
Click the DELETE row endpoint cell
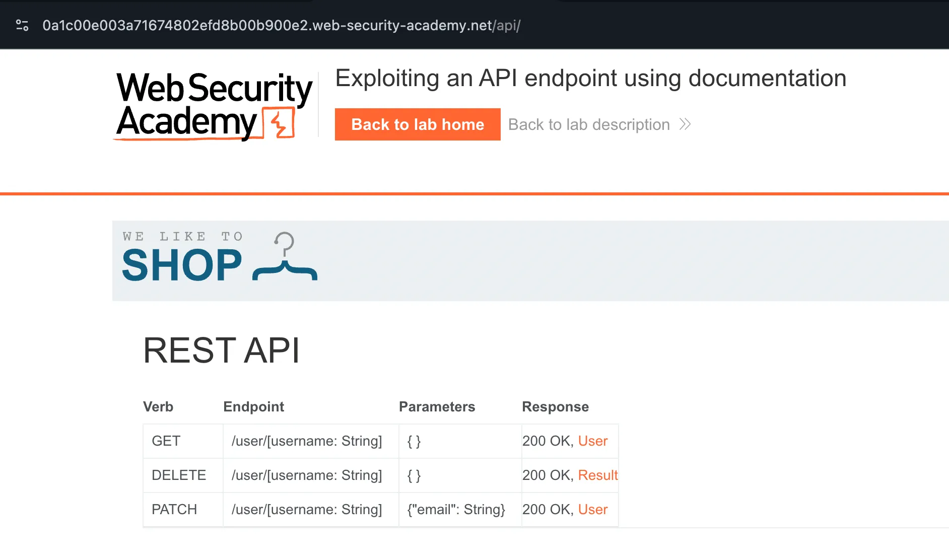[x=307, y=475]
